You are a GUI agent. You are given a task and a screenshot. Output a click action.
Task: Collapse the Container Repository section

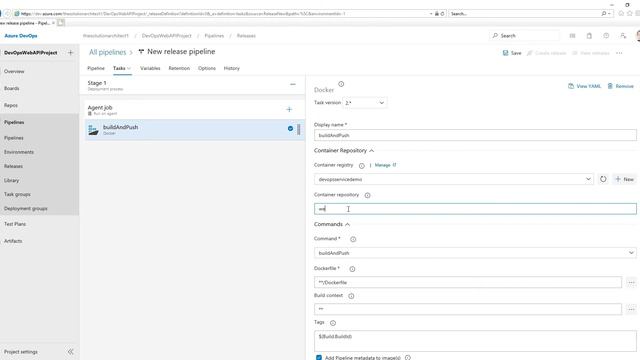pyautogui.click(x=371, y=151)
